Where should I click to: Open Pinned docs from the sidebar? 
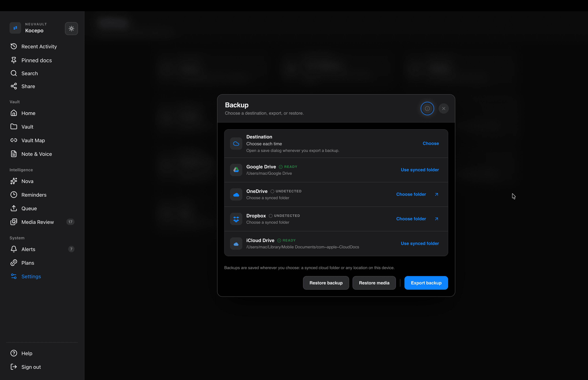(x=42, y=60)
